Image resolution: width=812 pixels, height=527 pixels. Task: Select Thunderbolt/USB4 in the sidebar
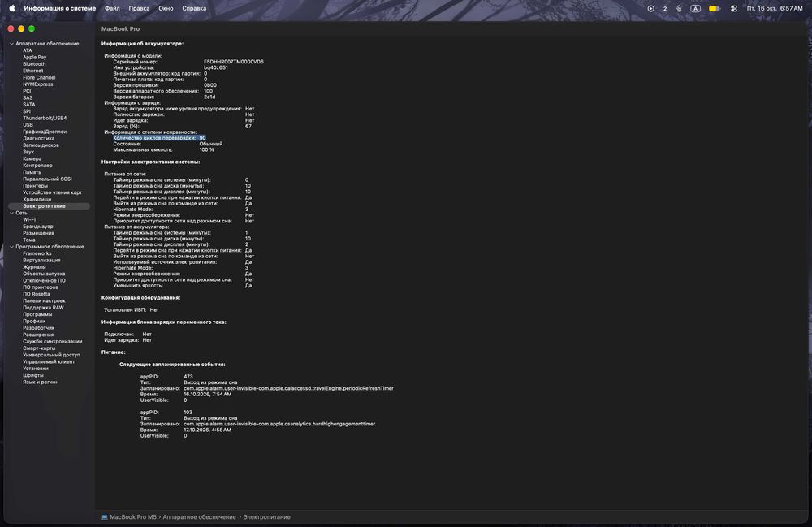tap(45, 118)
